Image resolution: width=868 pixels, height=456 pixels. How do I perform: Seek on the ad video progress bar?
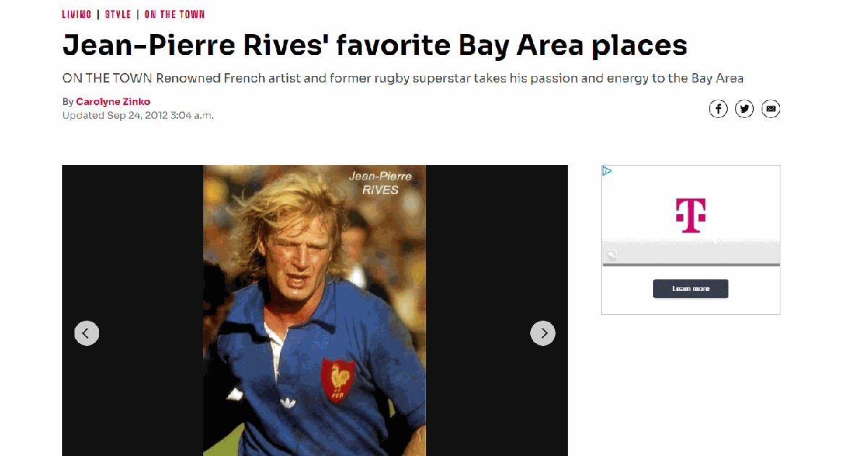(691, 265)
